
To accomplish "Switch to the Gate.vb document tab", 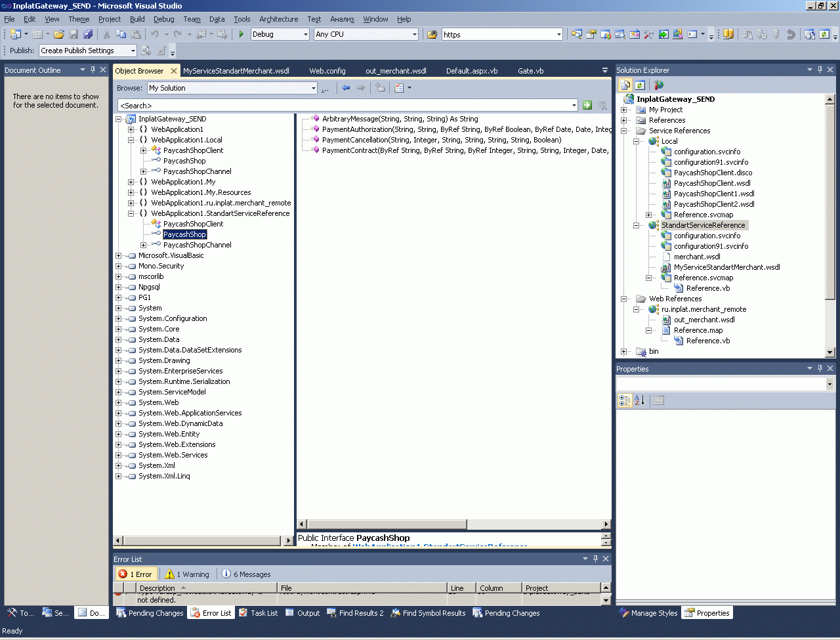I will 530,71.
